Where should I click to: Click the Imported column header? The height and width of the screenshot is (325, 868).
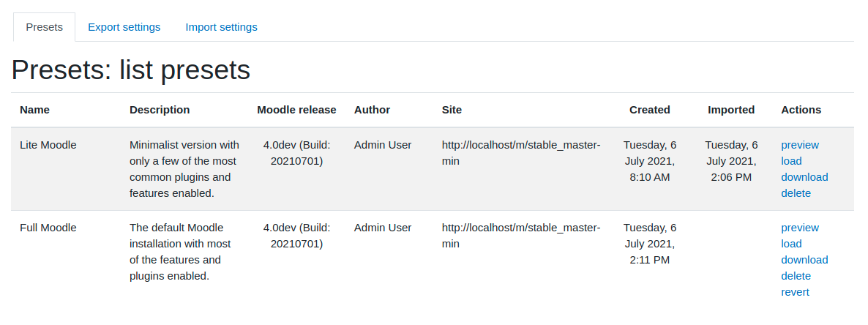(731, 110)
